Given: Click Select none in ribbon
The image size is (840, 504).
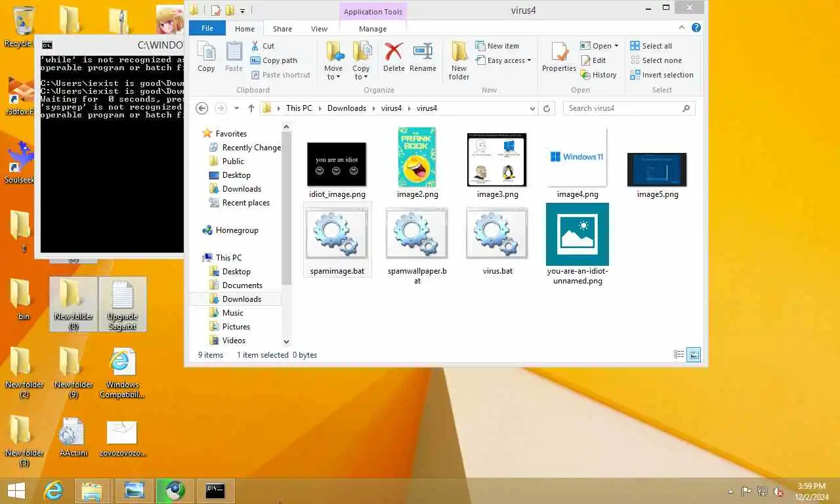Looking at the screenshot, I should click(x=656, y=60).
